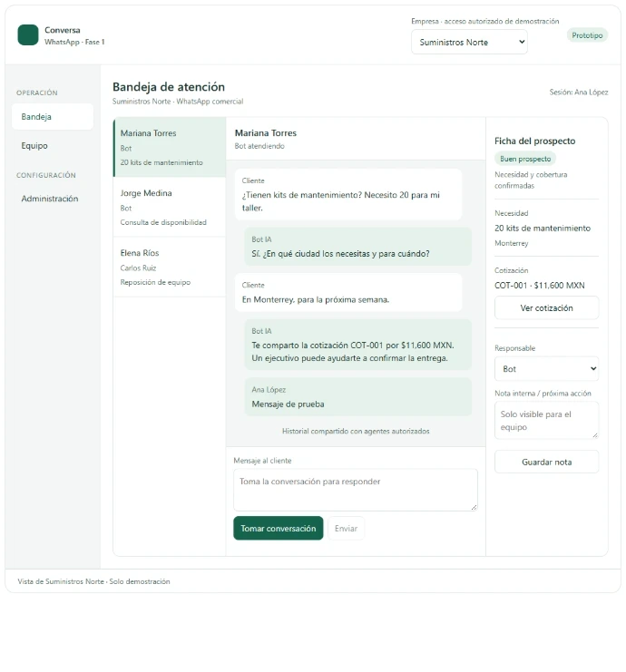626x672 pixels.
Task: Click 'Carlos Ruiz' under Elena Ríos
Action: coord(138,268)
